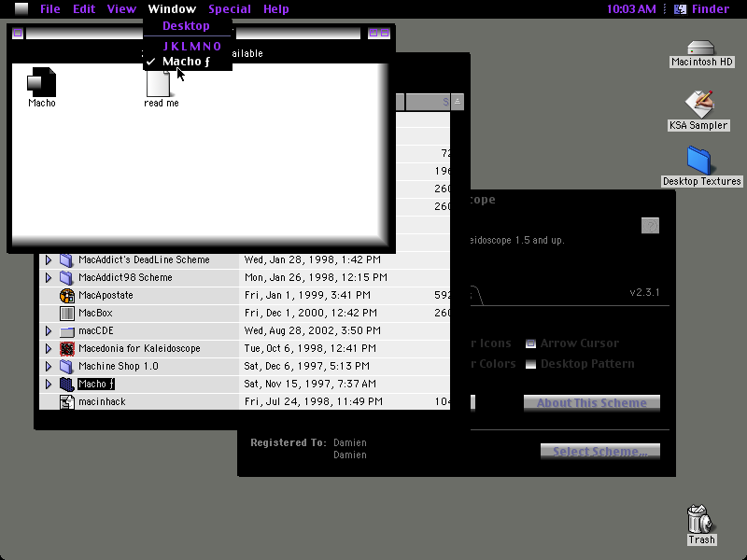Viewport: 747px width, 560px height.
Task: Open the Help menu
Action: pos(275,9)
